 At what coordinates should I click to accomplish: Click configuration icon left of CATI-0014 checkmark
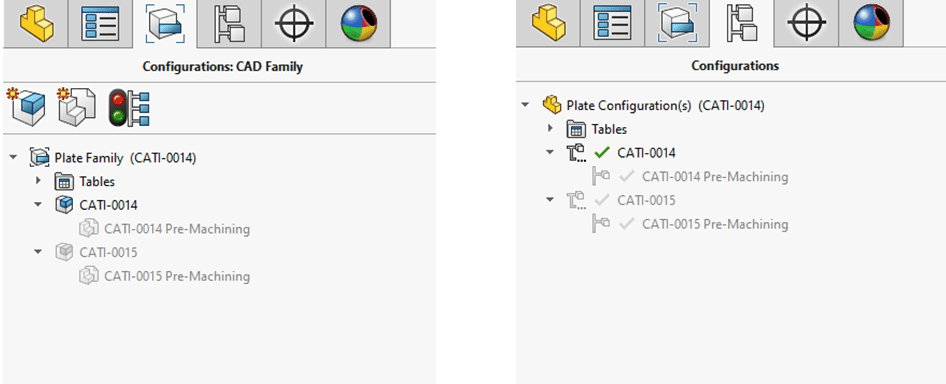coord(577,153)
